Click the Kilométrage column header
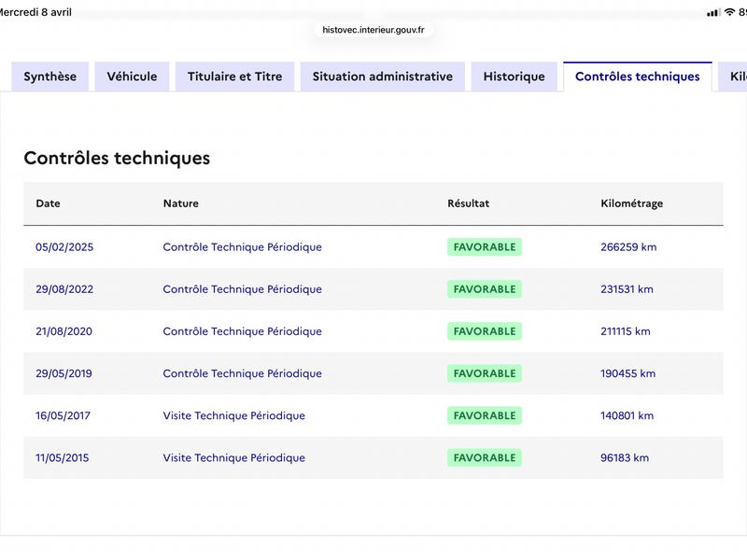The image size is (747, 560). click(x=631, y=203)
